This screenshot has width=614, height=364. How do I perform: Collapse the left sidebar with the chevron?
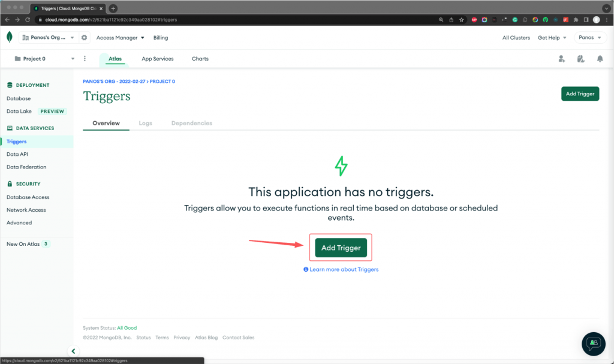[x=73, y=351]
